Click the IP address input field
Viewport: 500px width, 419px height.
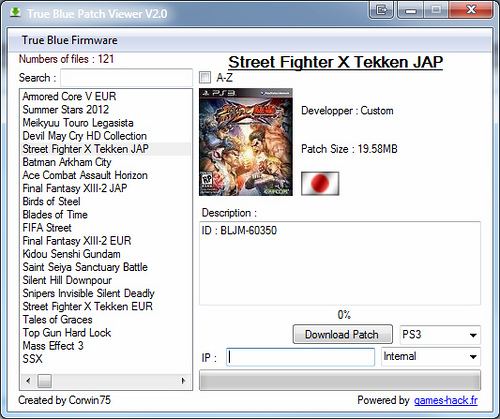tap(300, 357)
